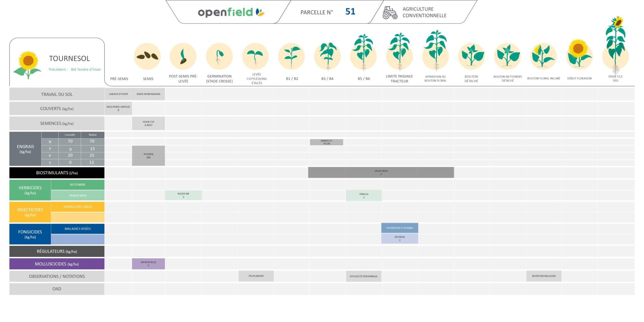Click the AMMO 27 fertilizer entry
This screenshot has width=644, height=322.
(326, 142)
